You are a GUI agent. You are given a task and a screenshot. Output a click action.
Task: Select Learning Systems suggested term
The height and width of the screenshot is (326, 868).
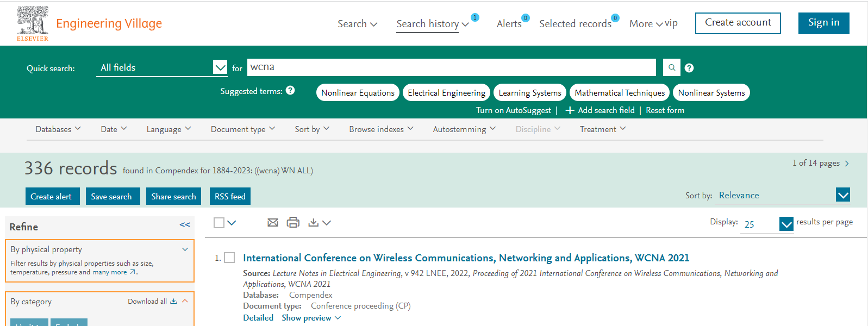[530, 92]
